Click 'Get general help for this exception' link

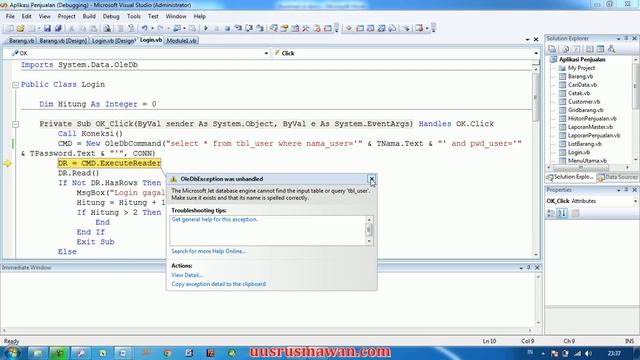coord(215,220)
